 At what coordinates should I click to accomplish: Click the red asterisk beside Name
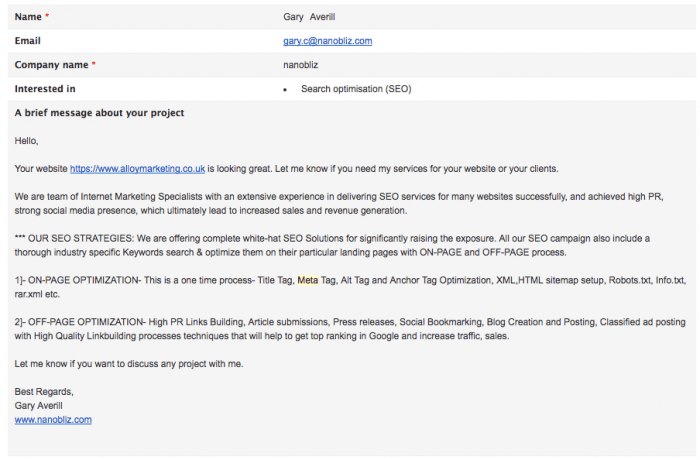pyautogui.click(x=47, y=16)
